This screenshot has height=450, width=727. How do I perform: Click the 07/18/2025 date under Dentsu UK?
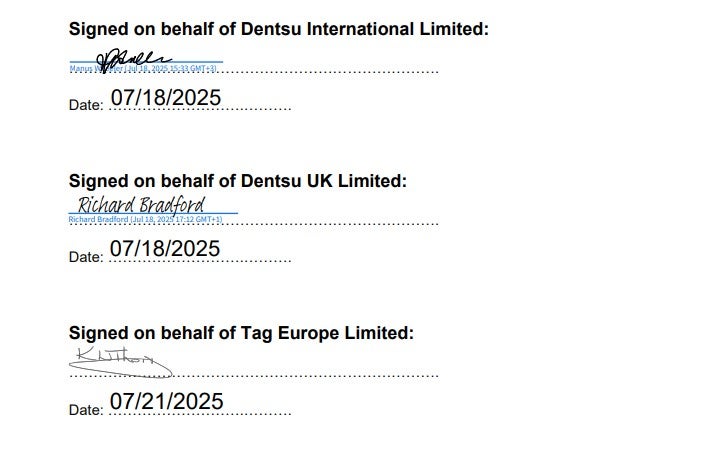(x=165, y=249)
